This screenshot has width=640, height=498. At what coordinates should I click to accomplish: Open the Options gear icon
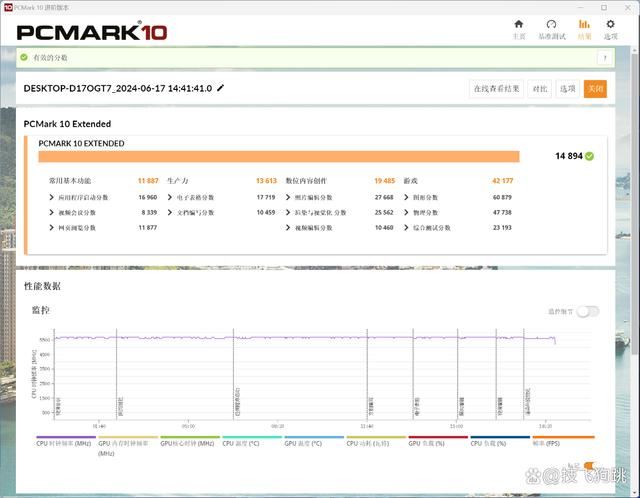tap(610, 24)
